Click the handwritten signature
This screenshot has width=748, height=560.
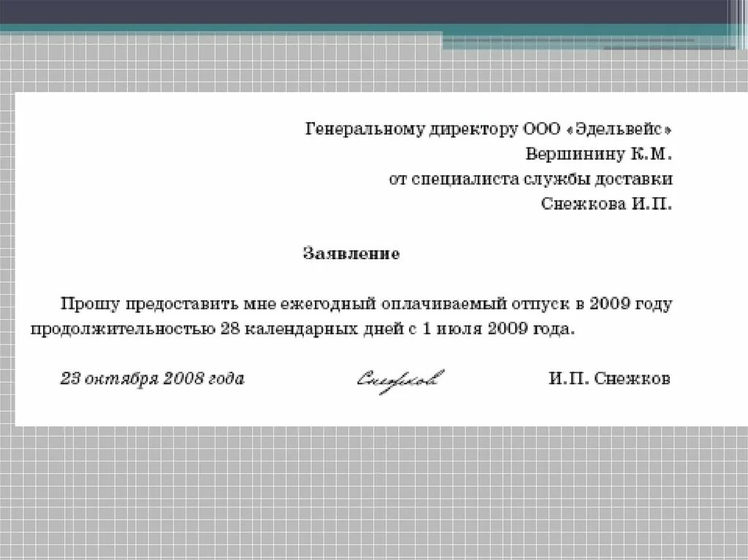click(400, 381)
